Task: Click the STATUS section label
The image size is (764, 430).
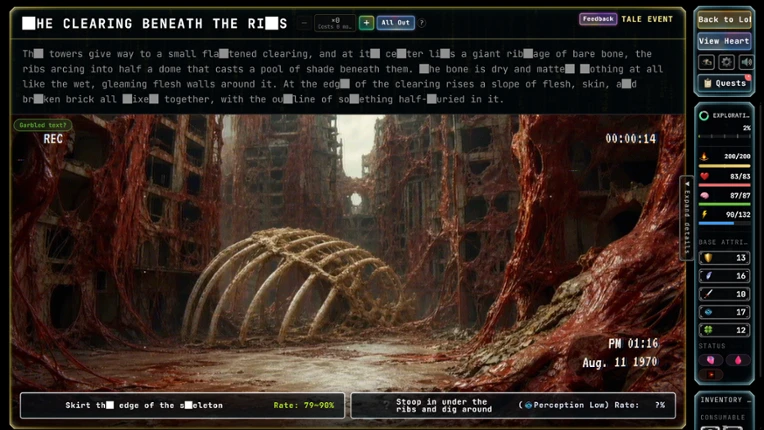Action: pos(712,346)
